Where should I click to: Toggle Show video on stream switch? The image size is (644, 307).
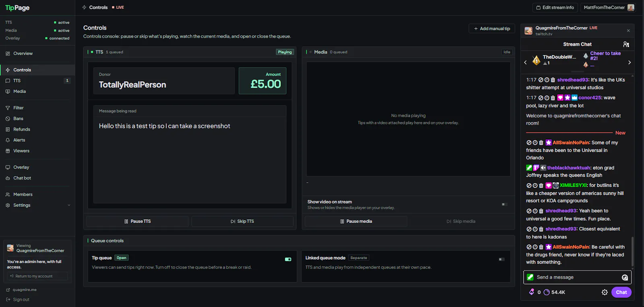[504, 204]
